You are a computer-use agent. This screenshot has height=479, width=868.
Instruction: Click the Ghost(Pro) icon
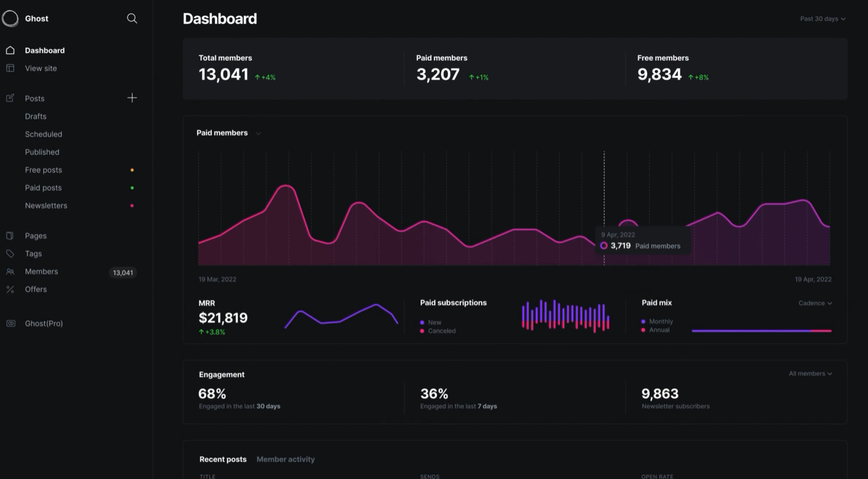tap(10, 323)
